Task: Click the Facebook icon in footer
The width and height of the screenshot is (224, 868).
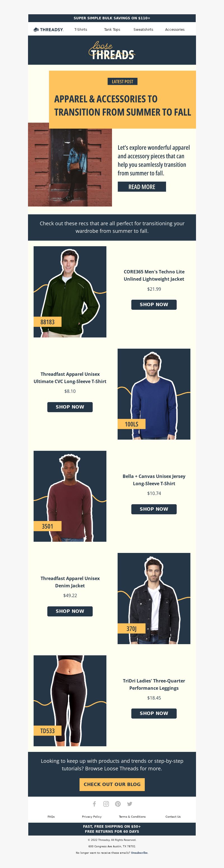Action: [94, 804]
